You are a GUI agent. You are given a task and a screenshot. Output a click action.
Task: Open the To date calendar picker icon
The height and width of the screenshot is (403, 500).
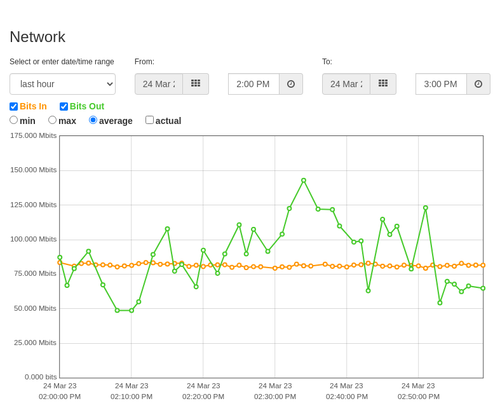(x=383, y=84)
